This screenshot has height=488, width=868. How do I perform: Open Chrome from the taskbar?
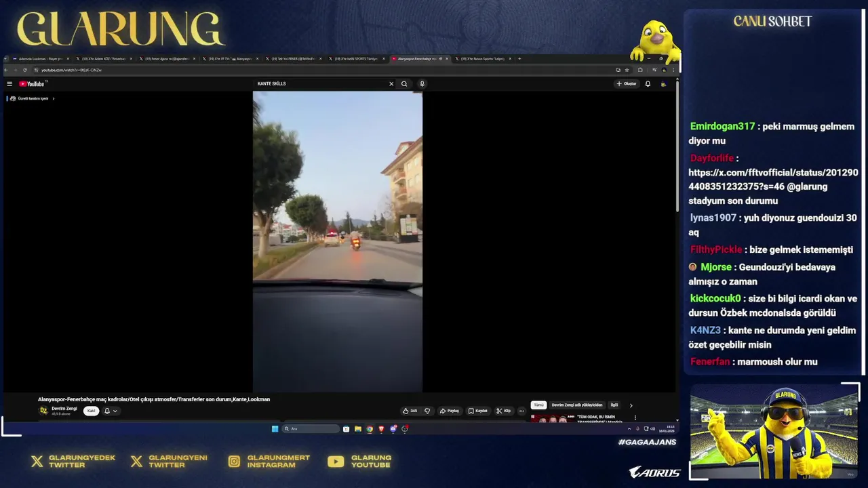click(x=370, y=429)
